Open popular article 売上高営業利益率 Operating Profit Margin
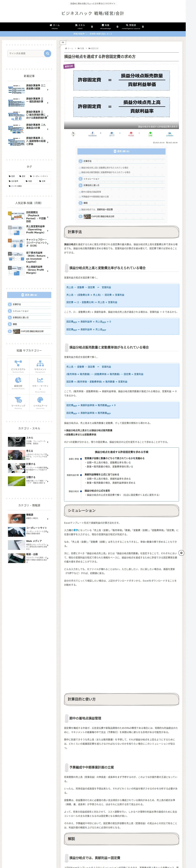Viewport: 196px width, 868px height. pyautogui.click(x=29, y=230)
